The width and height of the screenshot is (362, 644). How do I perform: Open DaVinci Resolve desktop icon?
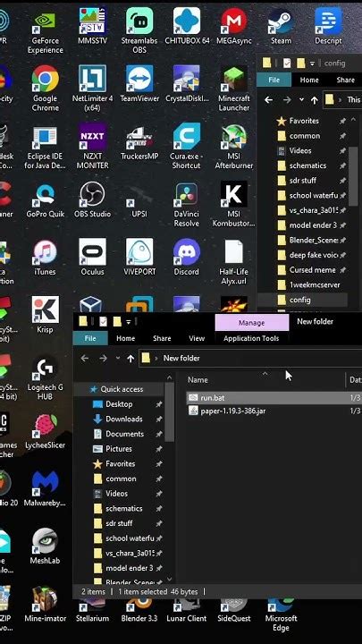(187, 205)
